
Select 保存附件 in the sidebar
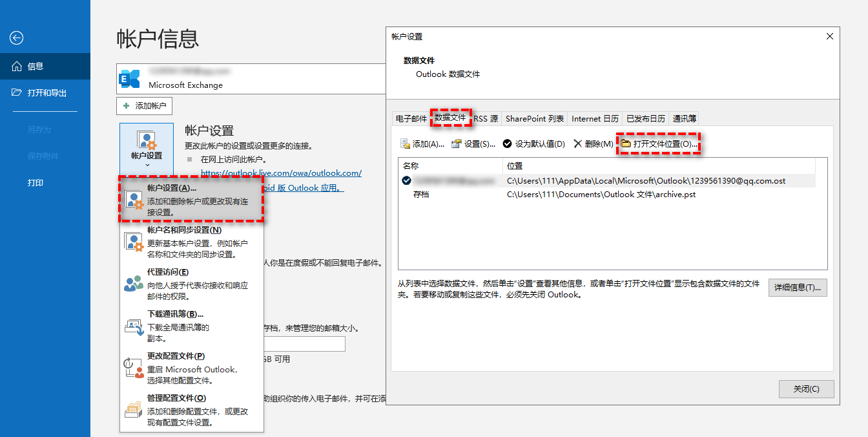(x=43, y=156)
